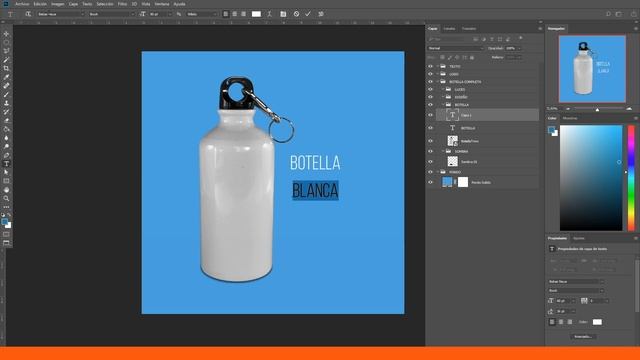Select the Path Selection tool
The image size is (640, 360).
(6, 172)
